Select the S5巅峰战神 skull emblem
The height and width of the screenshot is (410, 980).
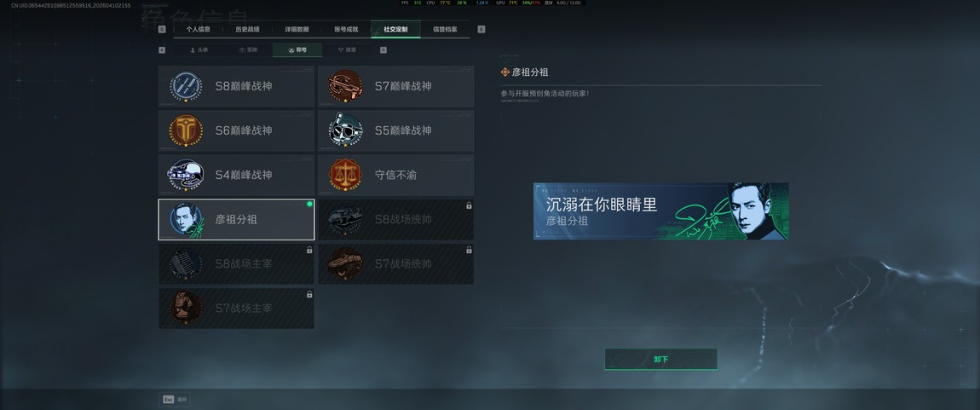pyautogui.click(x=345, y=130)
